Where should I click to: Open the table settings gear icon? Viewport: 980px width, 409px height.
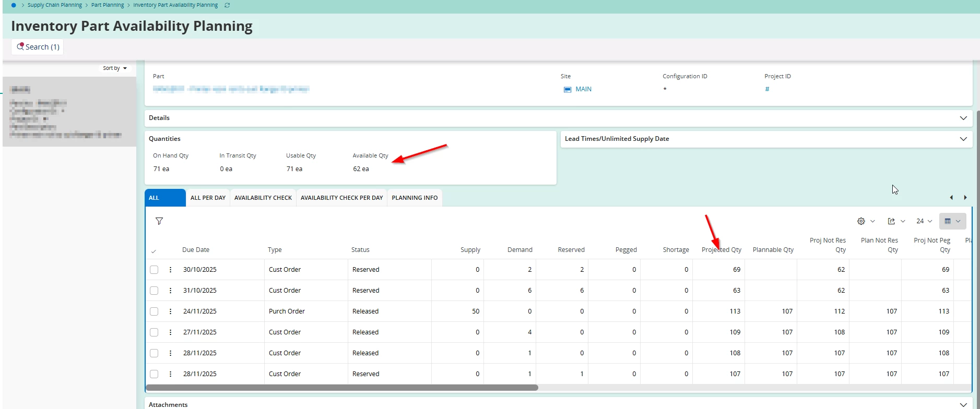(x=861, y=221)
